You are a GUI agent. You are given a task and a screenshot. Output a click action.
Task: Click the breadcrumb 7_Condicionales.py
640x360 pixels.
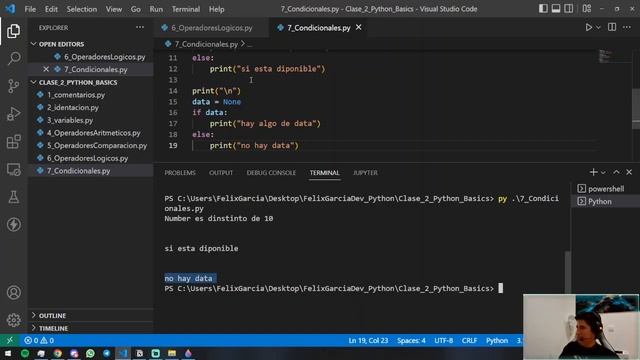click(206, 44)
